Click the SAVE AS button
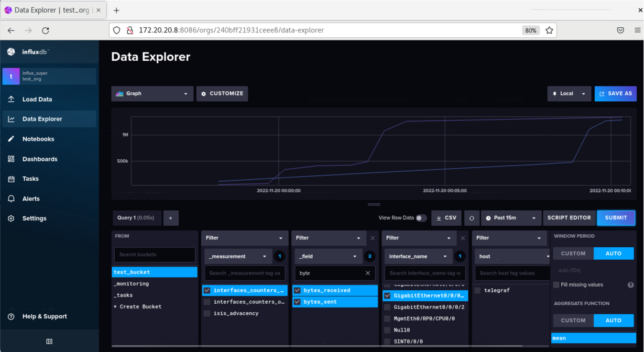Viewport: 644px width, 352px height. [615, 94]
